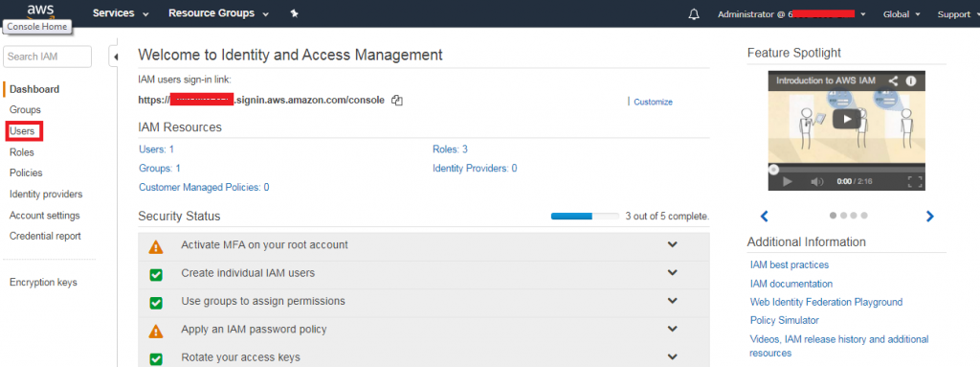Open Account settings in the sidebar
Screen dimensions: 980x367
44,216
